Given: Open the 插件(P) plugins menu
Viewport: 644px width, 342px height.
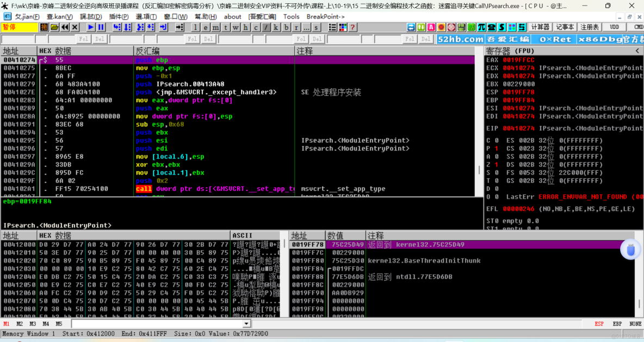Looking at the screenshot, I should [x=119, y=17].
